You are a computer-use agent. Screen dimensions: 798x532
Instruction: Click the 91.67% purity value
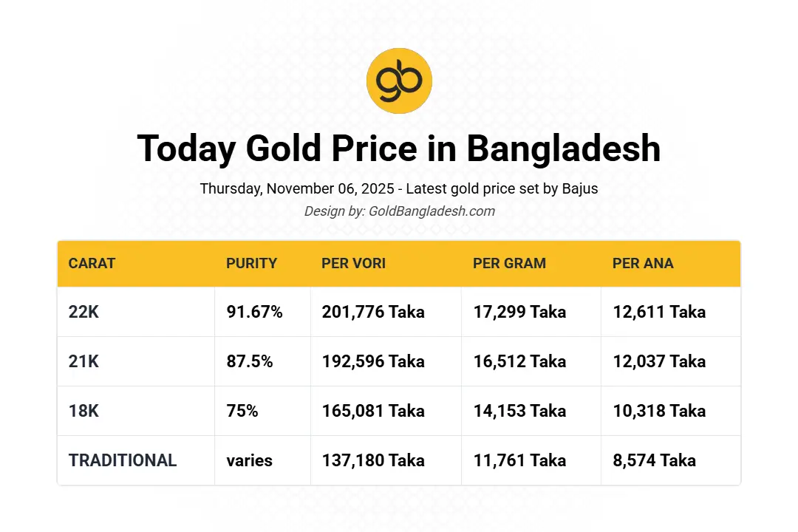[254, 312]
